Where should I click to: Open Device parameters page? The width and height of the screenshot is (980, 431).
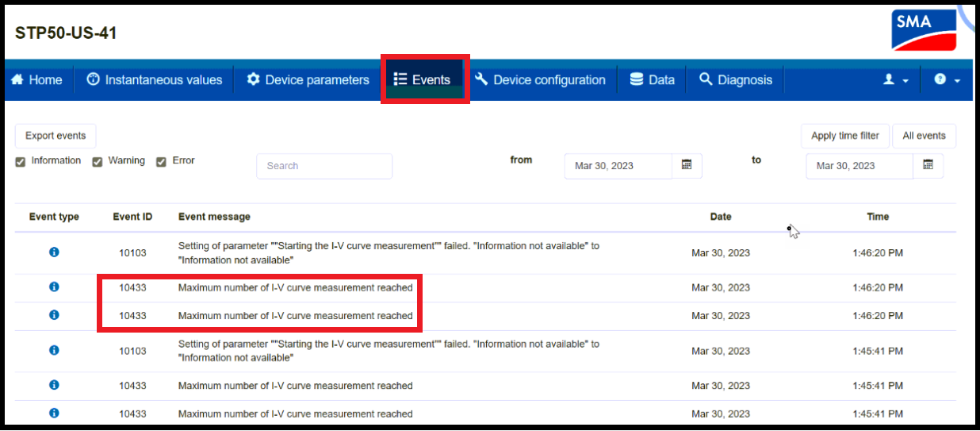point(308,79)
